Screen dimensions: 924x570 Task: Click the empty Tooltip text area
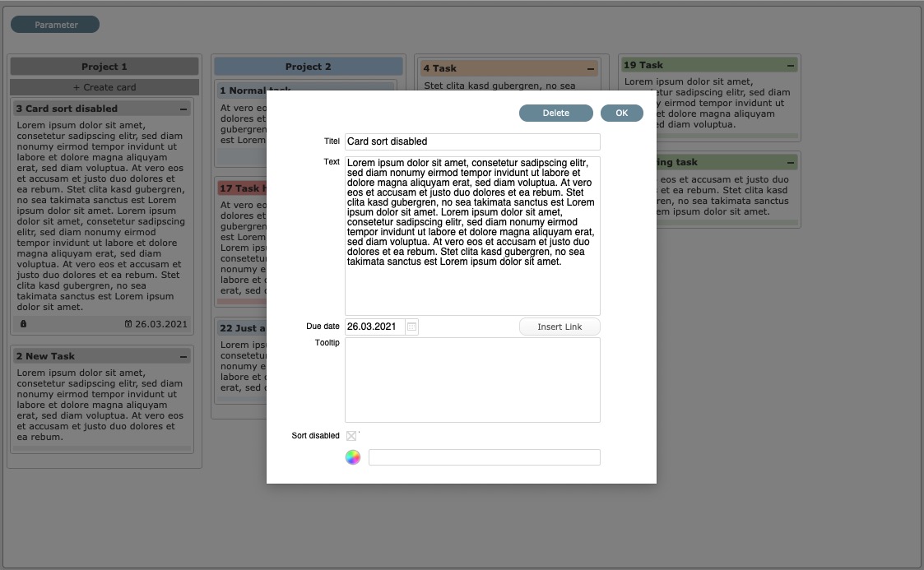pos(472,379)
